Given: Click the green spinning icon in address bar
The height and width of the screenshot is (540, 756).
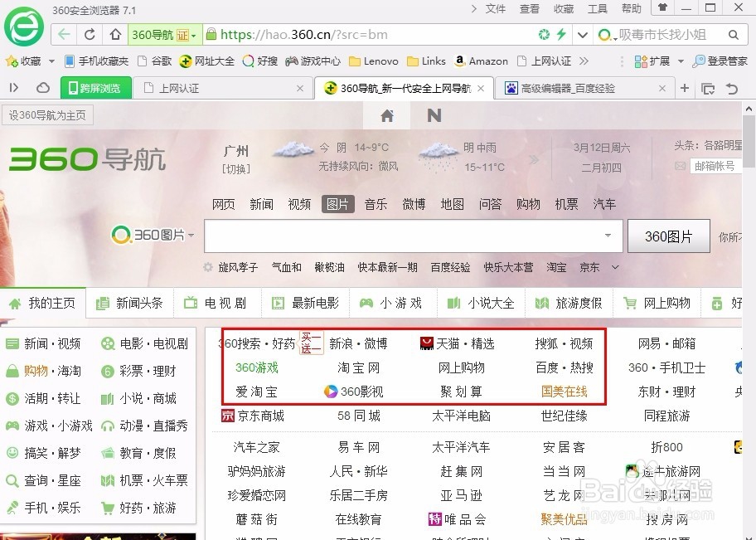Looking at the screenshot, I should tap(544, 34).
